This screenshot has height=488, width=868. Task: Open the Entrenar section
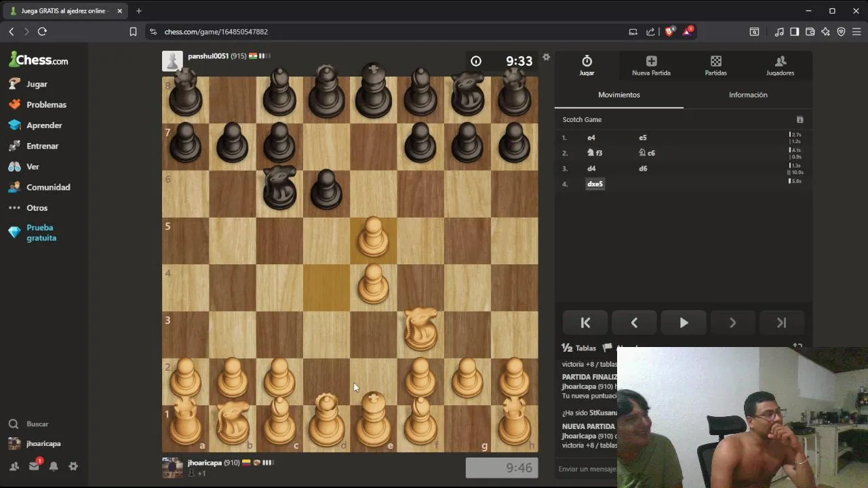pos(34,146)
